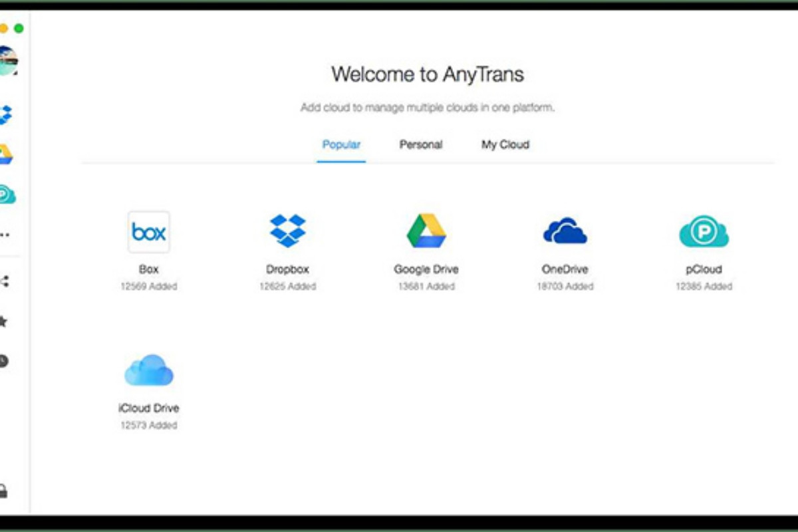Click the "Welcome to AnyTrans" heading
This screenshot has width=798, height=532.
pyautogui.click(x=428, y=74)
